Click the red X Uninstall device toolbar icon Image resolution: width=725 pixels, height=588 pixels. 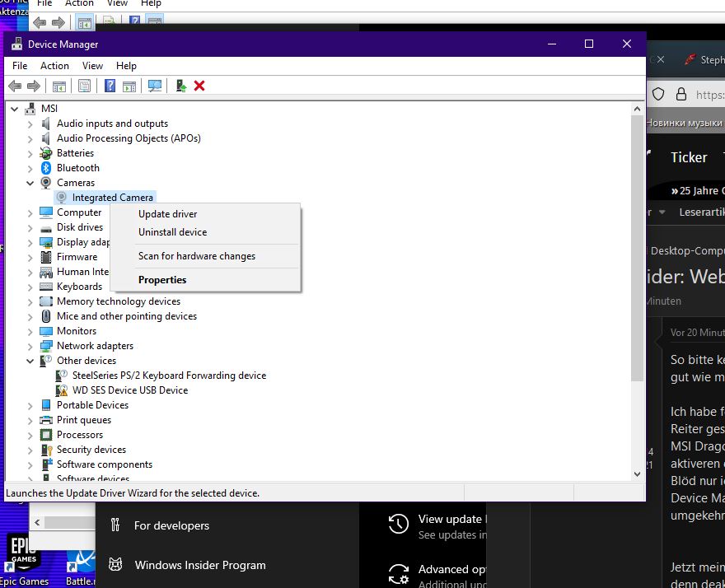coord(199,86)
